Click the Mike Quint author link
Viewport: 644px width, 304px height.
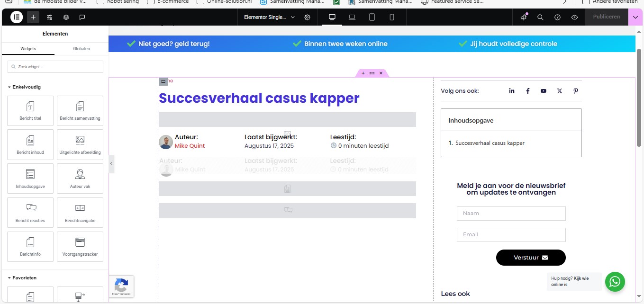click(190, 146)
